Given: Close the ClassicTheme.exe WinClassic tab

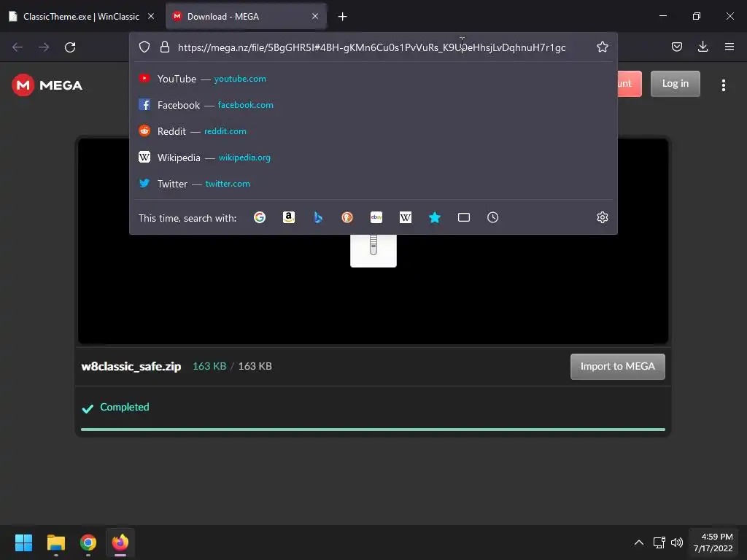Looking at the screenshot, I should 151,16.
